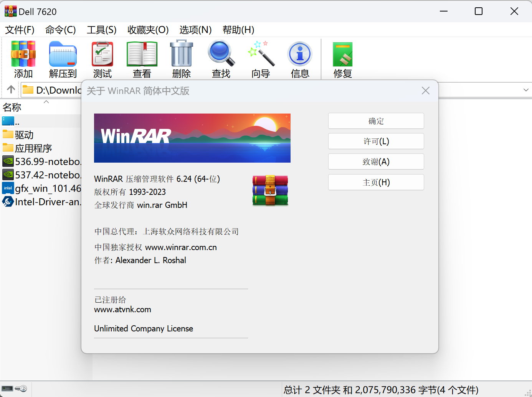Viewport: 532px width, 397px height.
Task: Launch the Wizard (向导) toolbar icon
Action: [261, 54]
